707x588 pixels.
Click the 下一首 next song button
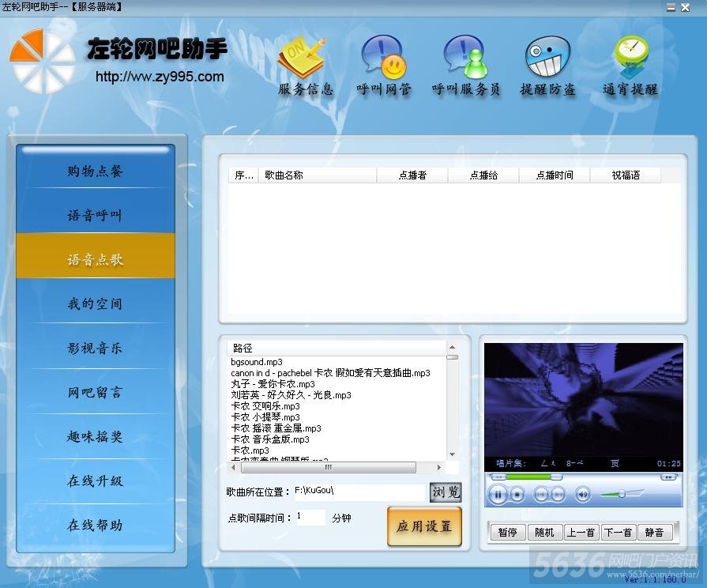click(x=619, y=533)
